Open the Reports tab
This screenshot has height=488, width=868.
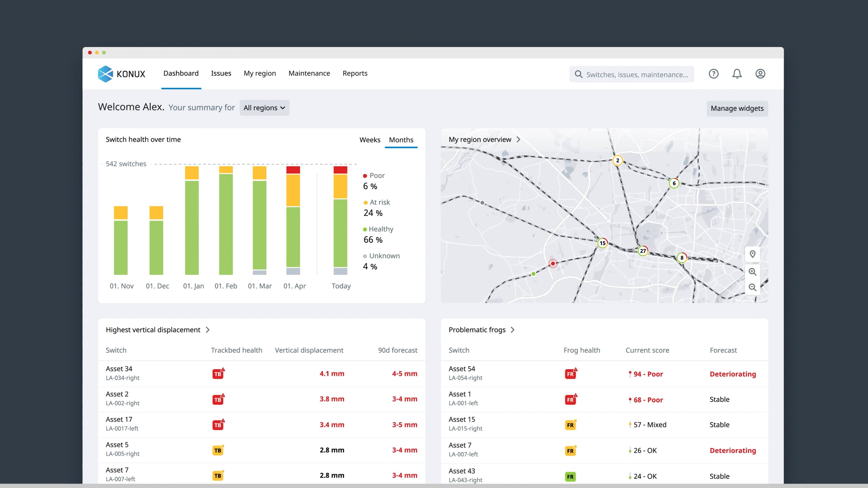click(x=355, y=73)
